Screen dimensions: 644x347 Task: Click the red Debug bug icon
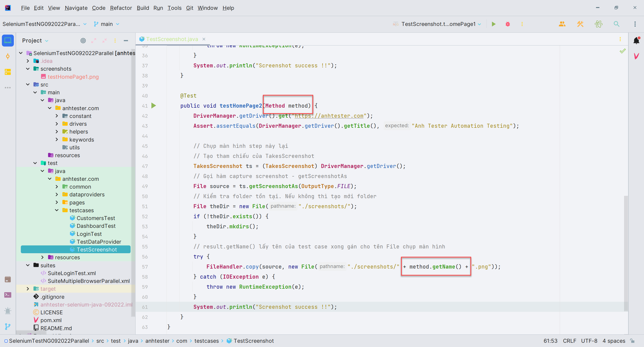(508, 24)
